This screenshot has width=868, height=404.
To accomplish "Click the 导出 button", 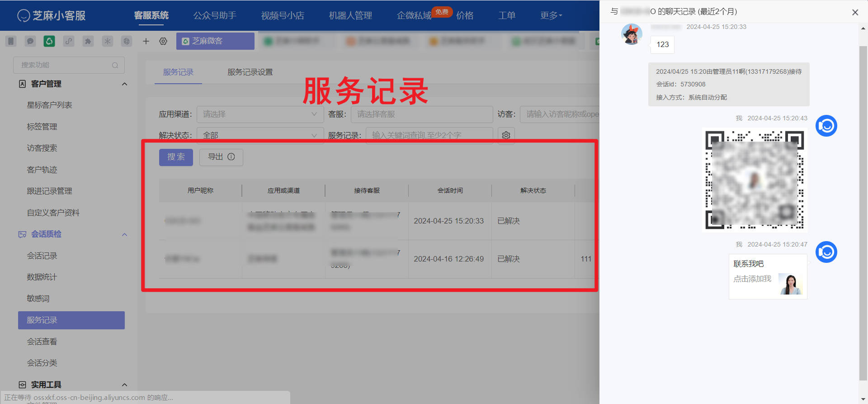I will tap(221, 157).
